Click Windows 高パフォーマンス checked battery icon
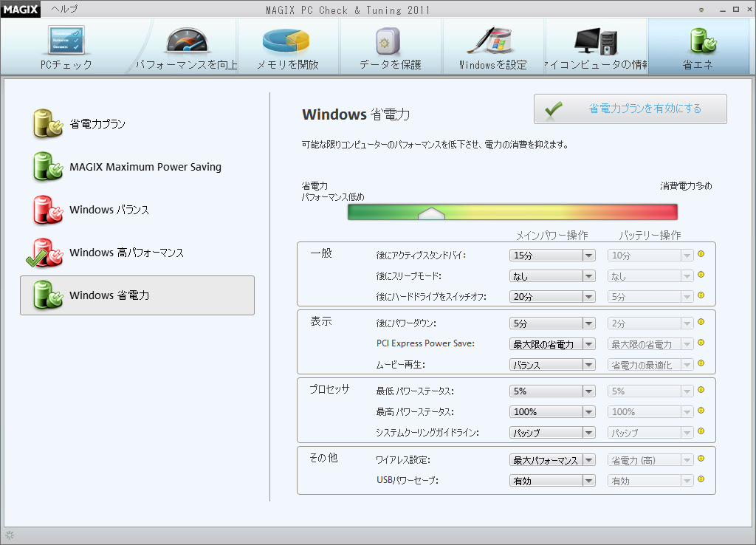Viewport: 756px width, 545px height. [x=45, y=253]
